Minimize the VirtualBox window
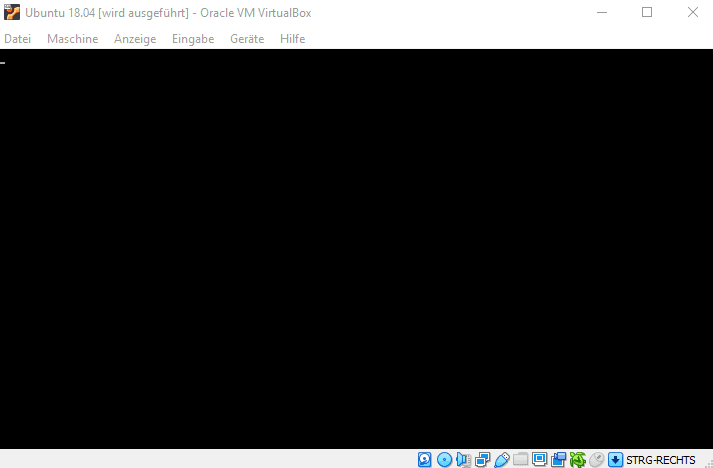 coord(602,12)
